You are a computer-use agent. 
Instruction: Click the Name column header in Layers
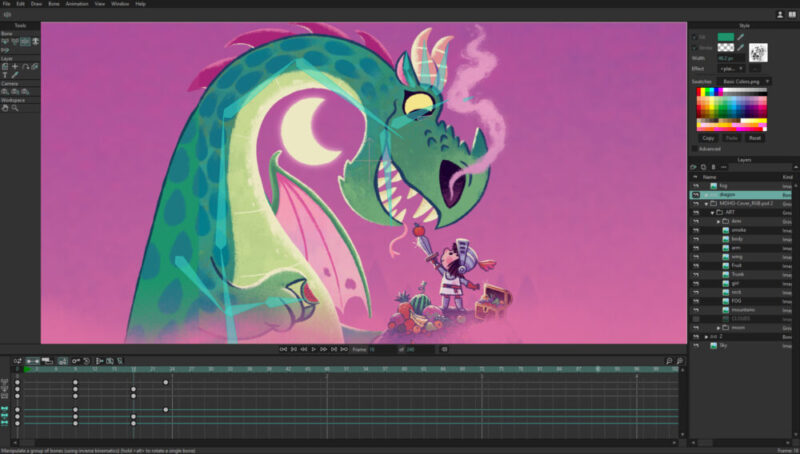coord(710,177)
